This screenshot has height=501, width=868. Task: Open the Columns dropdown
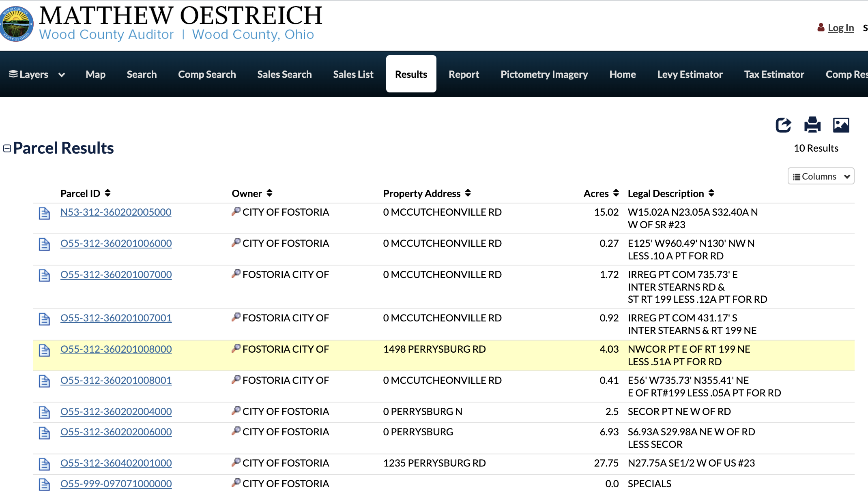click(821, 176)
